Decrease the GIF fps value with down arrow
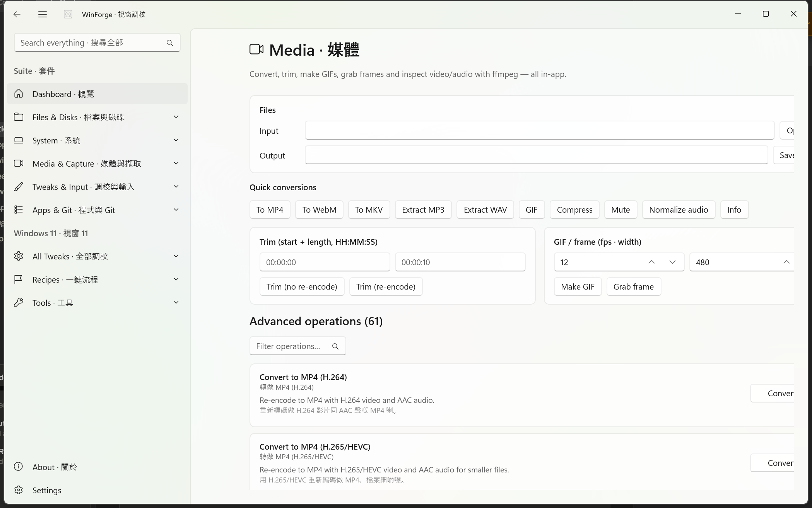This screenshot has width=812, height=508. coord(673,262)
